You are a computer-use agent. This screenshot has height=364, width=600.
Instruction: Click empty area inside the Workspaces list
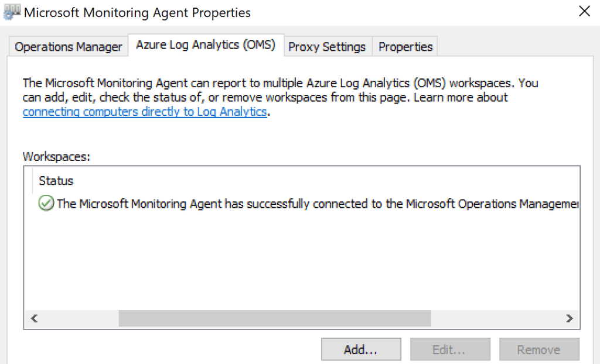tap(293, 263)
